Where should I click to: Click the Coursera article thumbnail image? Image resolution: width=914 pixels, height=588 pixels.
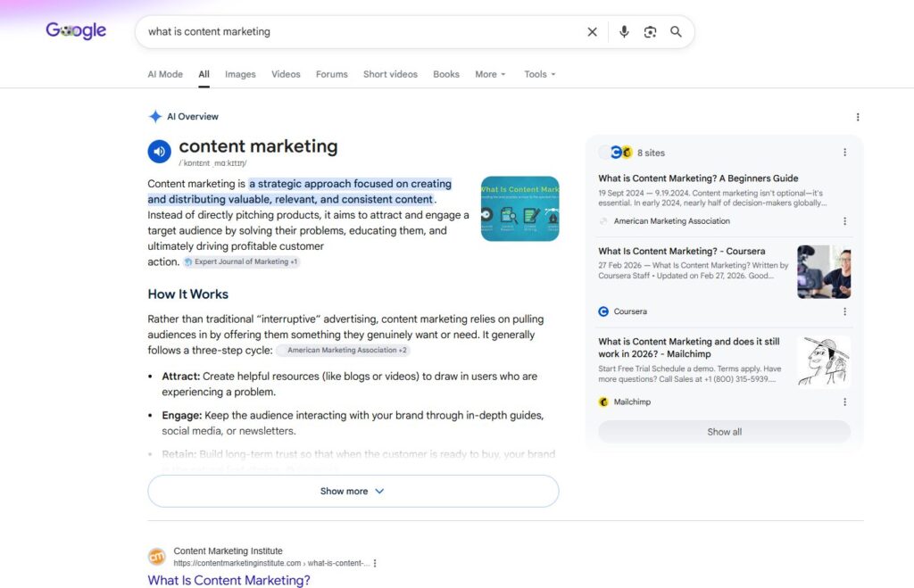pos(824,272)
